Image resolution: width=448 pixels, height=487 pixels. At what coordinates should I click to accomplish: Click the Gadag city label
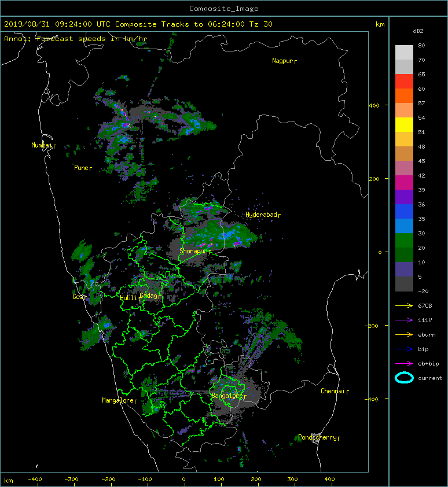point(149,296)
